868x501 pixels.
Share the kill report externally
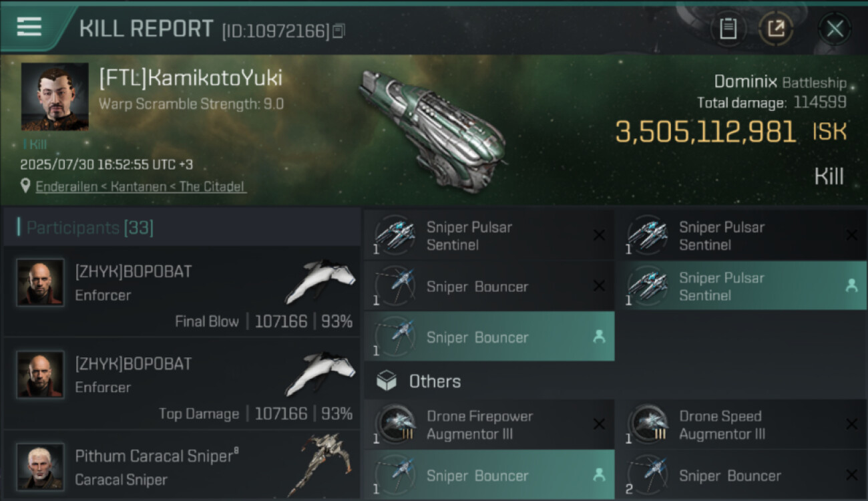click(x=776, y=29)
